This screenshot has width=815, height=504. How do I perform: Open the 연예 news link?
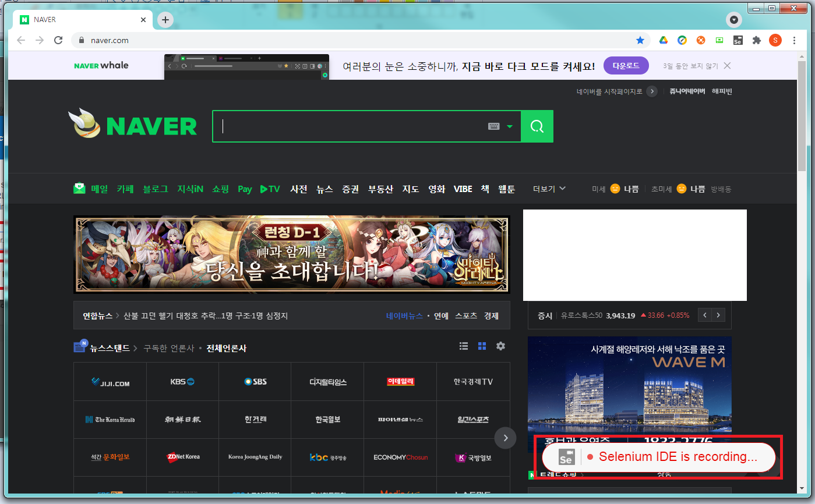(x=441, y=315)
